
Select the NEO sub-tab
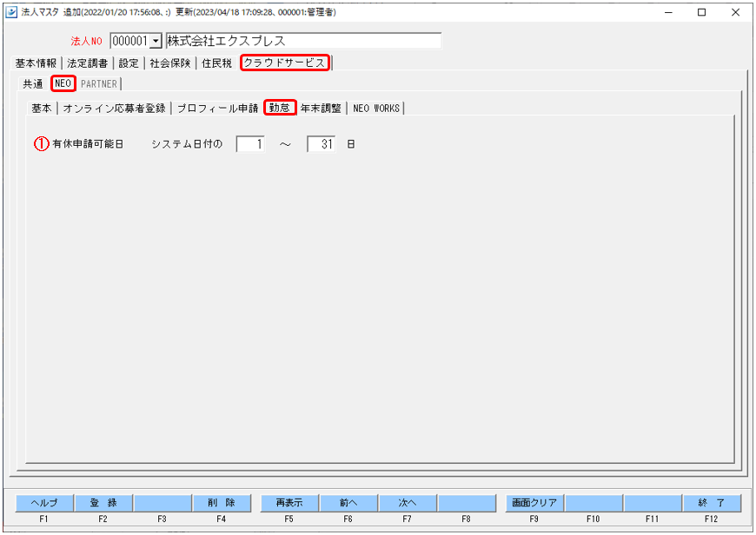click(x=63, y=83)
